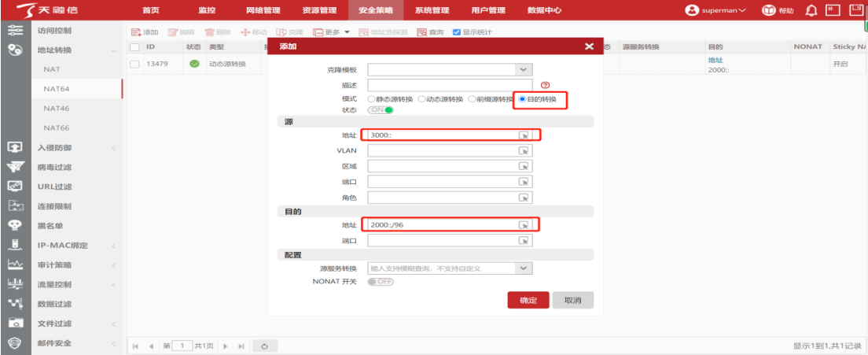Screen dimensions: 868x355
Task: Open the 系统管理 top menu
Action: (432, 10)
